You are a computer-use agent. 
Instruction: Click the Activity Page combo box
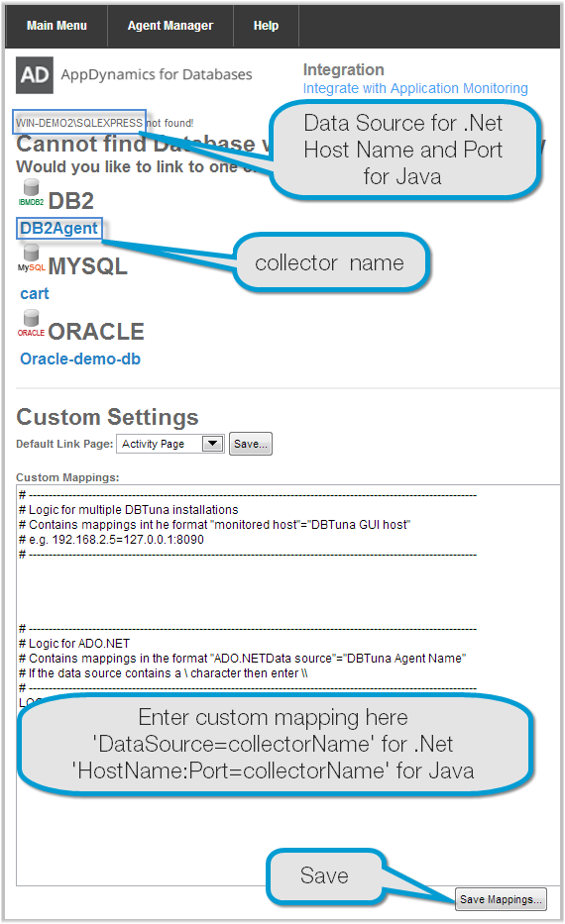tap(170, 443)
